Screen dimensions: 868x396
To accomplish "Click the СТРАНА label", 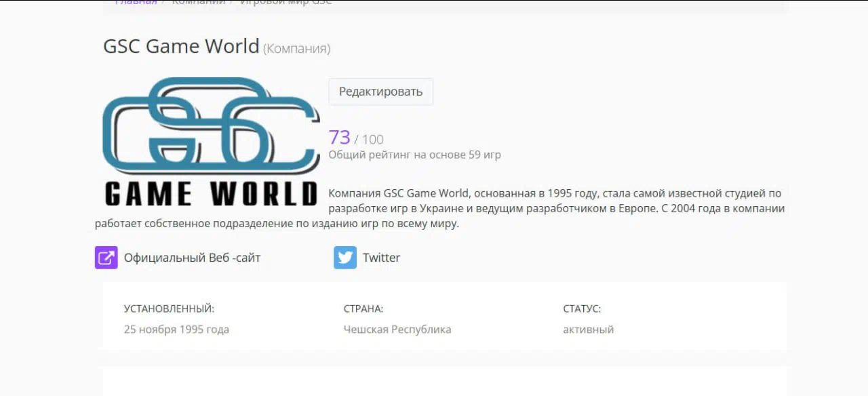I will click(363, 309).
